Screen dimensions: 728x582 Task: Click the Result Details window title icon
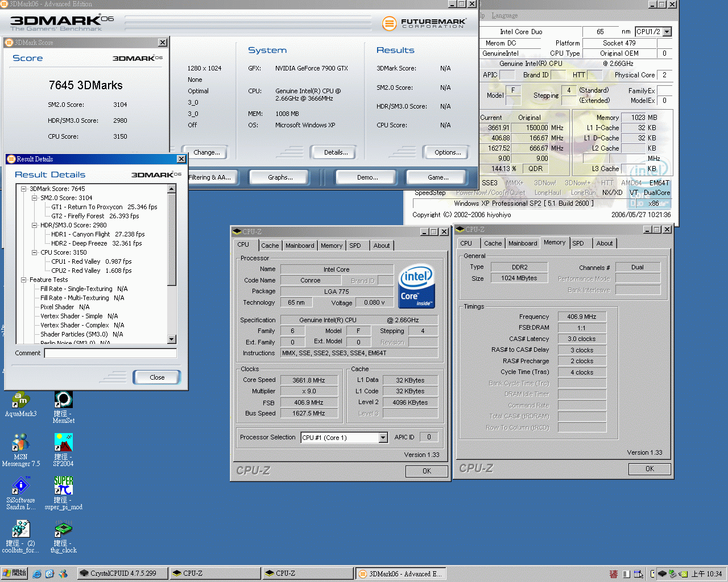pos(11,159)
